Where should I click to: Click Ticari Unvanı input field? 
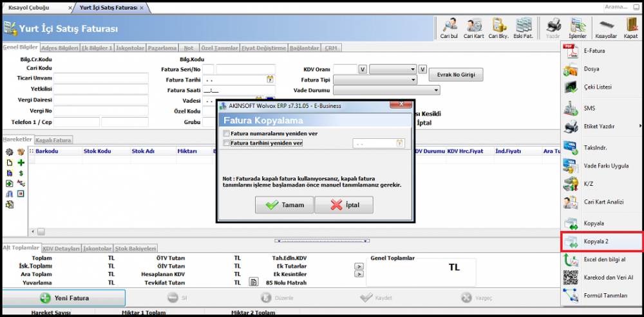pyautogui.click(x=101, y=78)
